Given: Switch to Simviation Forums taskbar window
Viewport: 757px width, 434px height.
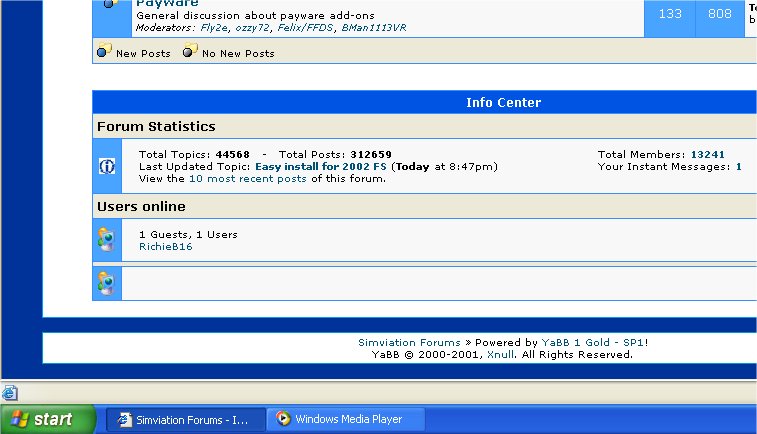Looking at the screenshot, I should pyautogui.click(x=186, y=420).
